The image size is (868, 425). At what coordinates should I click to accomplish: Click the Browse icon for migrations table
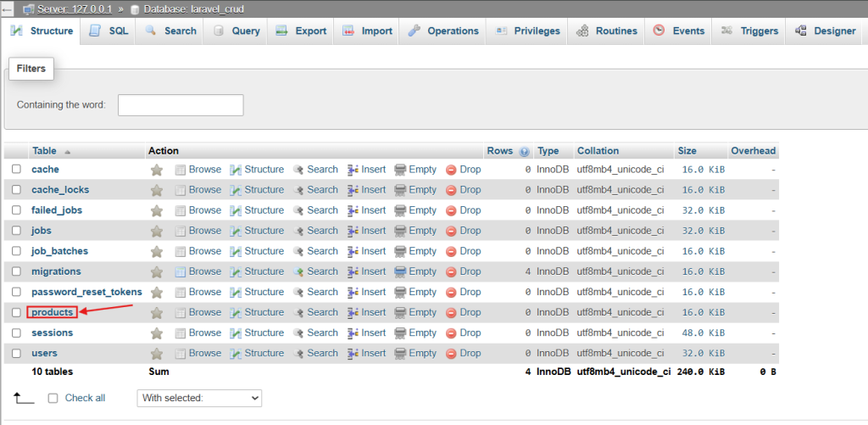coord(180,271)
